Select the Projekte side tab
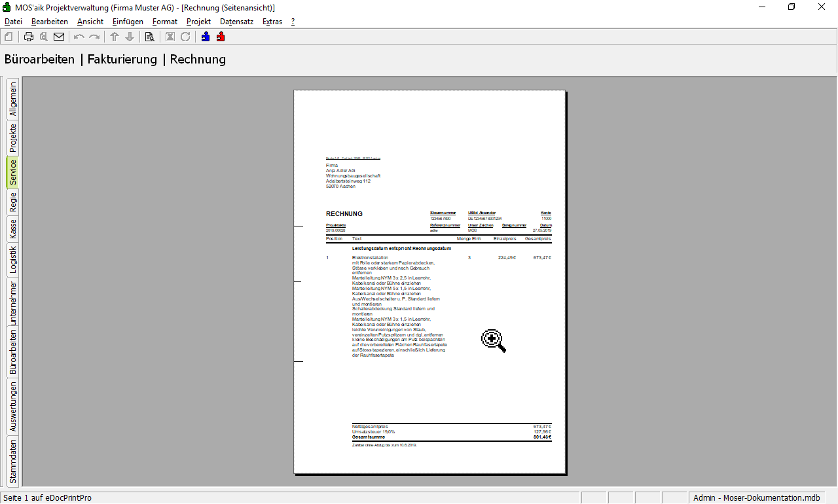Viewport: 838px width, 504px height. pos(12,138)
